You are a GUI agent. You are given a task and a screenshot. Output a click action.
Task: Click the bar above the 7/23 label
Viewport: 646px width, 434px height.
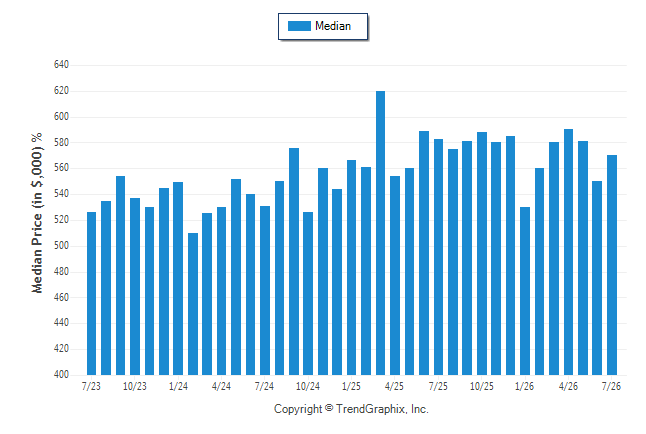(91, 293)
